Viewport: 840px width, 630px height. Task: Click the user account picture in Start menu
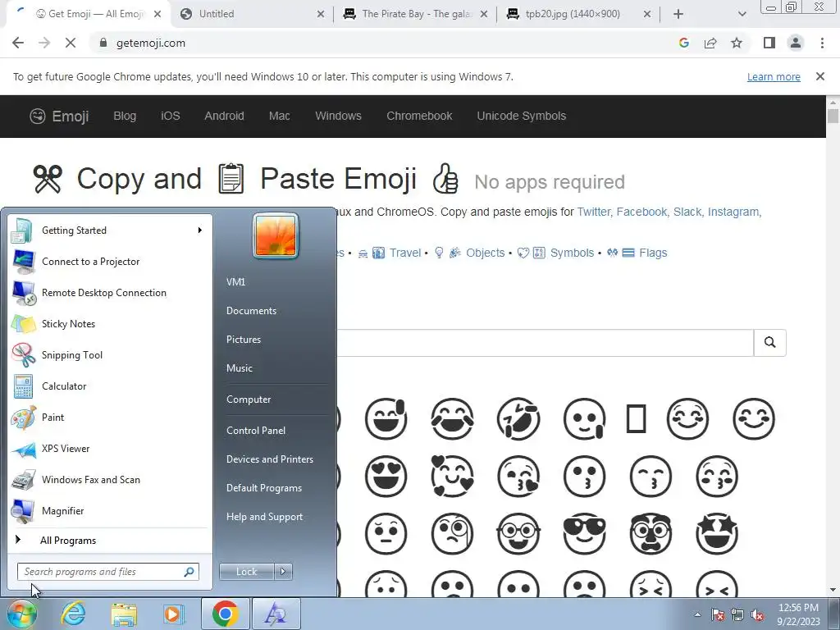coord(276,235)
